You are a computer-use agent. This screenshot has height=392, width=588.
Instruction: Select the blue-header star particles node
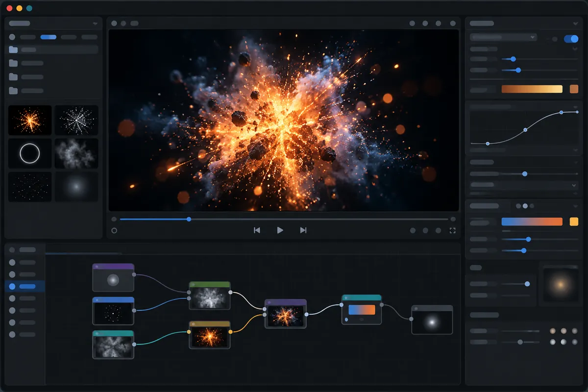pos(113,311)
